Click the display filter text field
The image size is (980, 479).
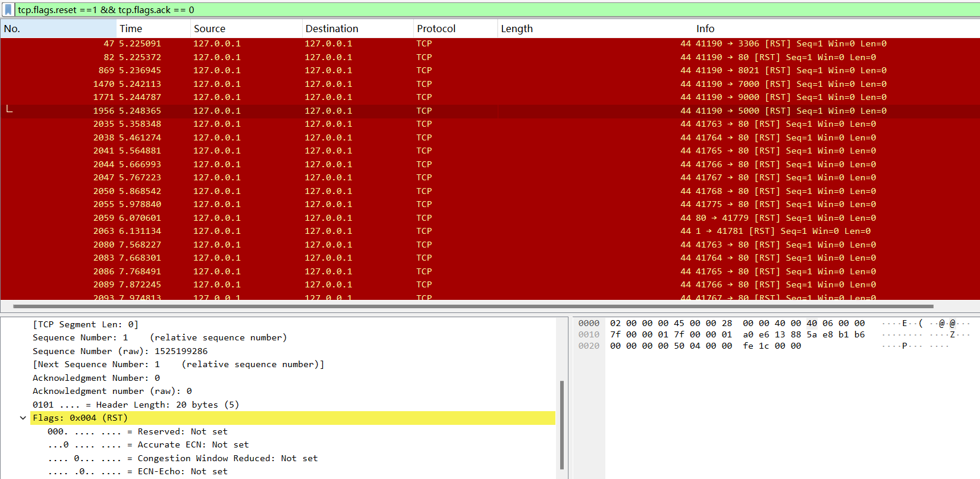point(497,10)
